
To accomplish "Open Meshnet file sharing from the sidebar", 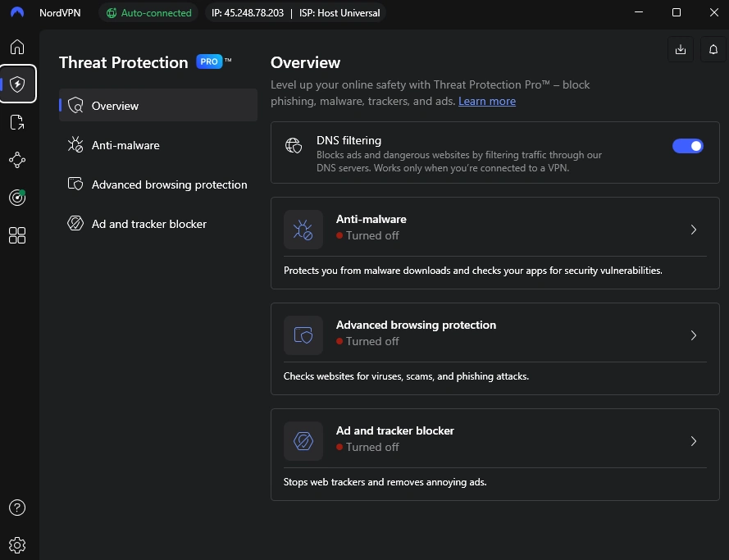I will click(x=17, y=121).
